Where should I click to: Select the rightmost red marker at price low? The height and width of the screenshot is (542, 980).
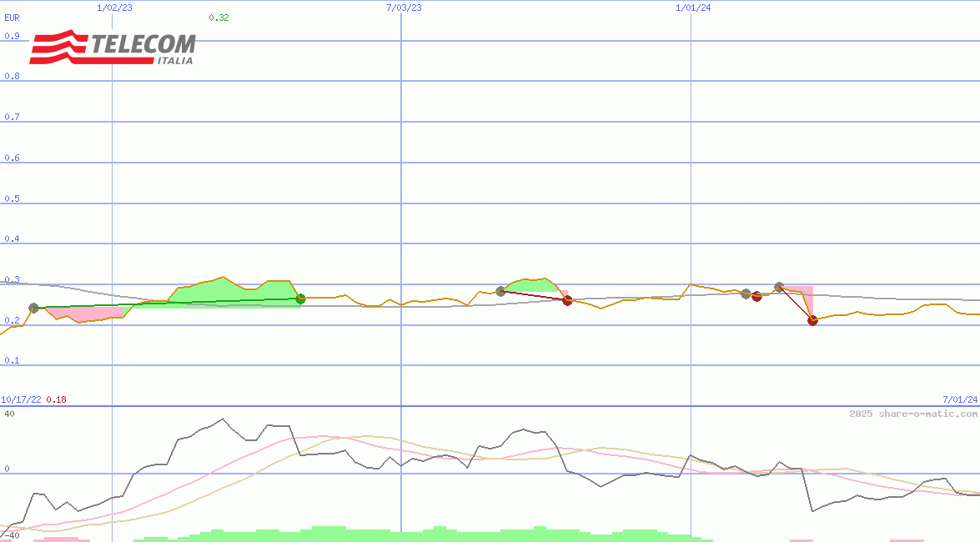point(812,321)
